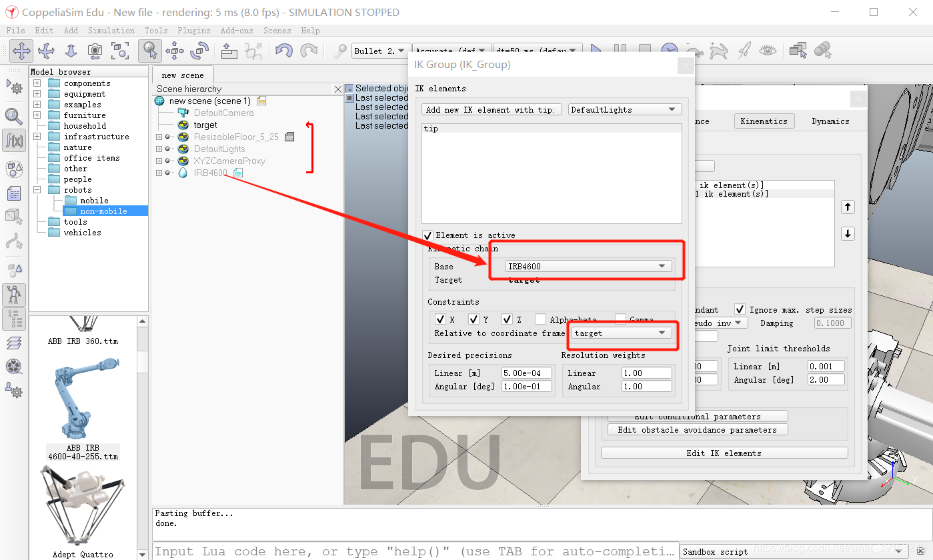The width and height of the screenshot is (933, 560).
Task: Toggle the Y constraint checkbox
Action: 474,319
